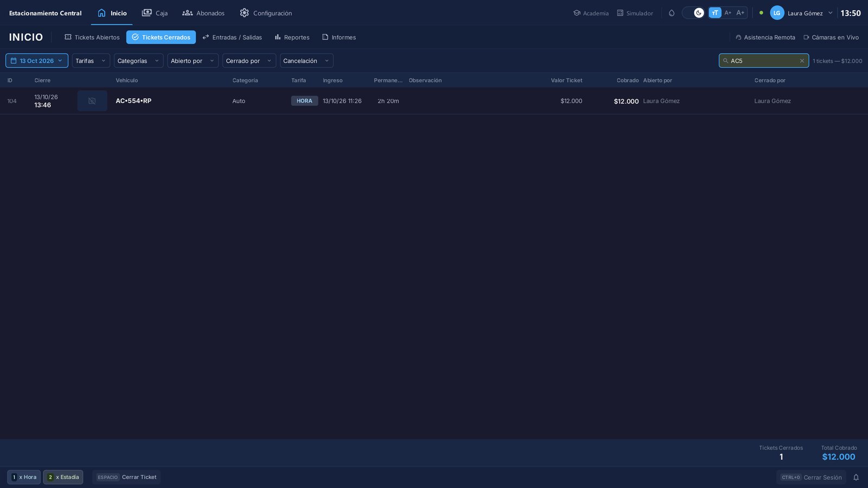Click Cerrar Sesión button

tap(811, 477)
